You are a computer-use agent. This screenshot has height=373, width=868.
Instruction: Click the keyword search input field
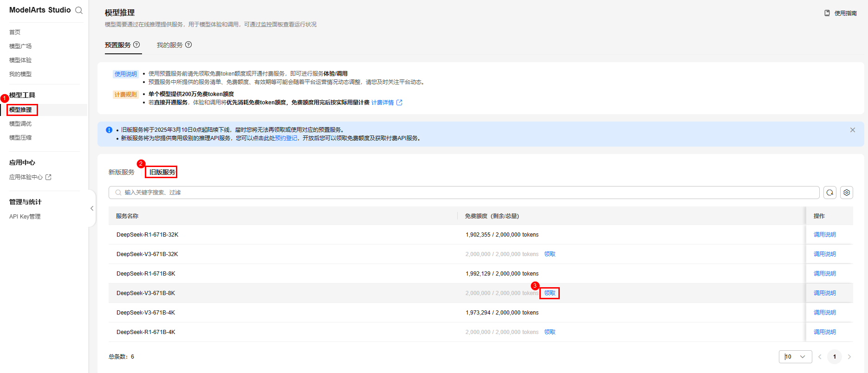tap(464, 193)
